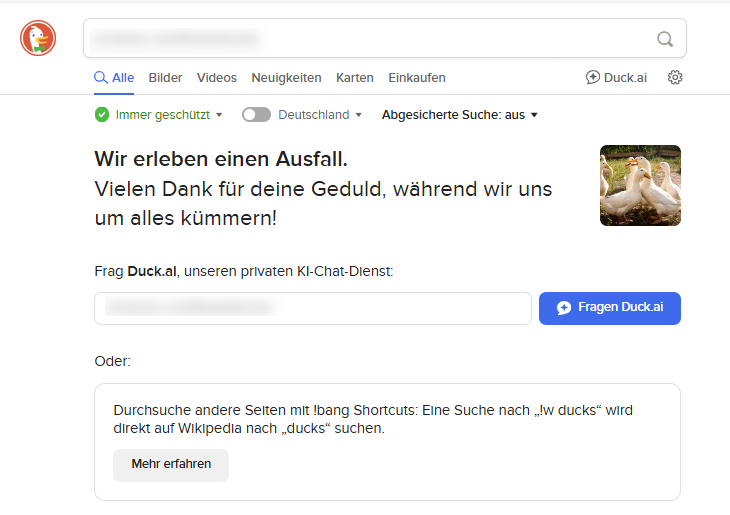Click the Mehr erfahren button
The height and width of the screenshot is (515, 730).
tap(171, 465)
